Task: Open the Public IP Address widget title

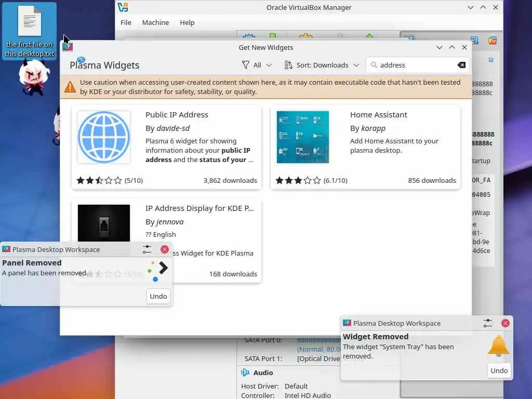Action: 177,115
